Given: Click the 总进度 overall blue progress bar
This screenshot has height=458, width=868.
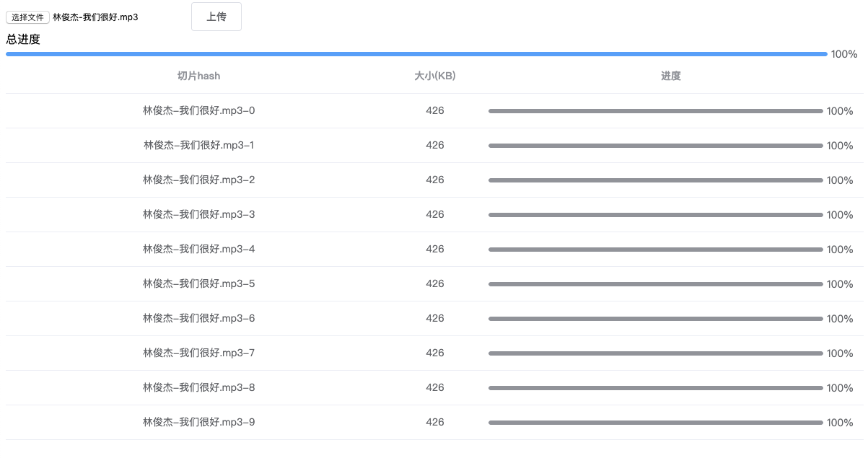Looking at the screenshot, I should pos(416,54).
